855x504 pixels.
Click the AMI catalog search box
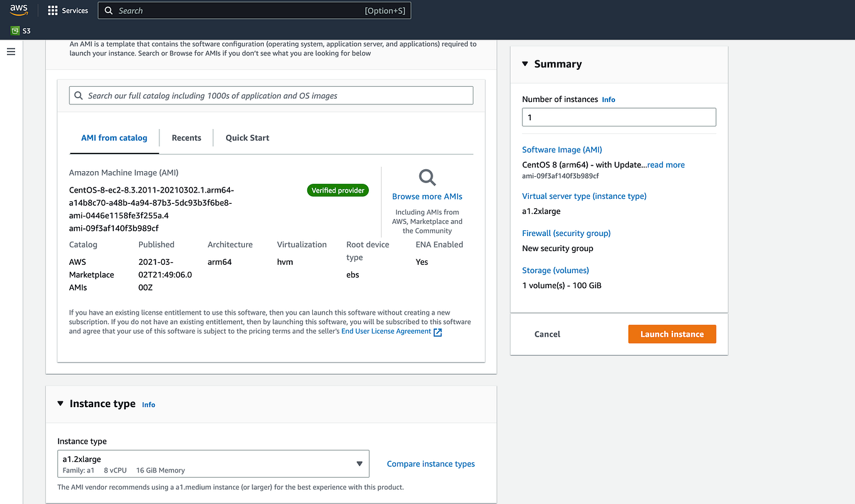click(x=271, y=95)
